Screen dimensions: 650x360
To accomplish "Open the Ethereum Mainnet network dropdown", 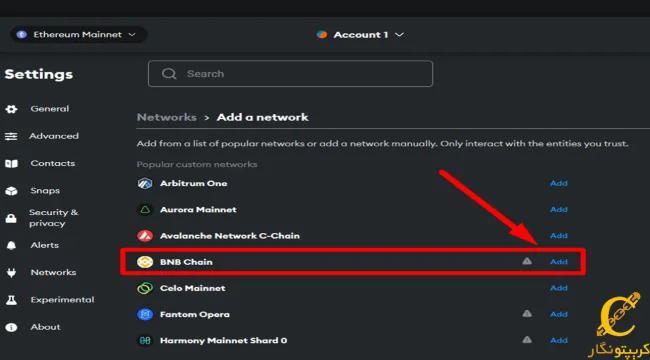I will pyautogui.click(x=79, y=35).
